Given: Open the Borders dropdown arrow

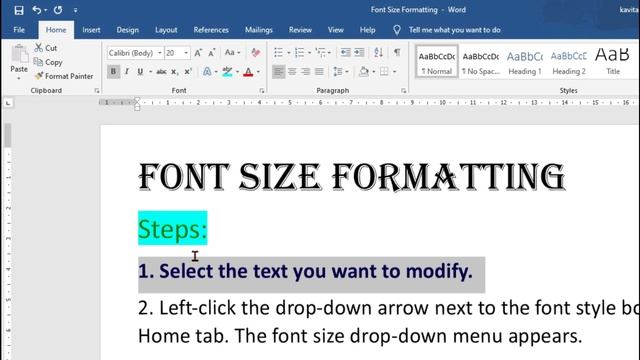Looking at the screenshot, I should tap(395, 72).
